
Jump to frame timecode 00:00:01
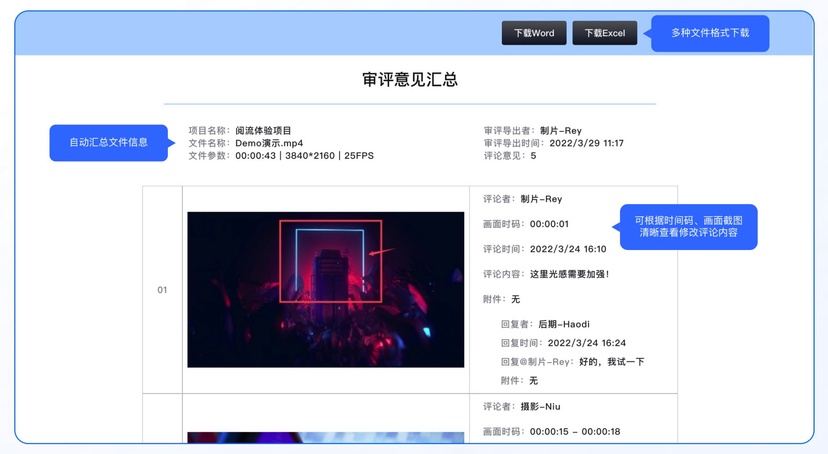pyautogui.click(x=549, y=224)
